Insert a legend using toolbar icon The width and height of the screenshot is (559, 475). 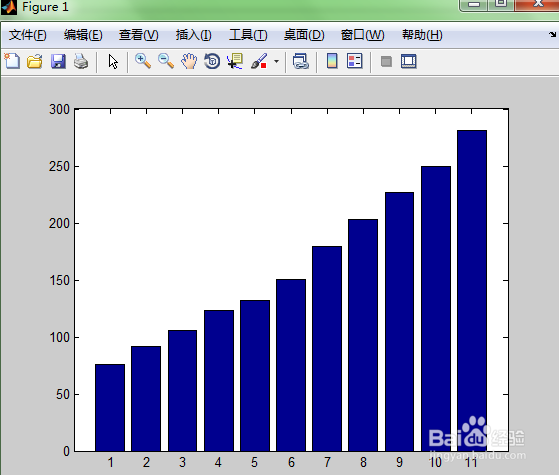355,61
